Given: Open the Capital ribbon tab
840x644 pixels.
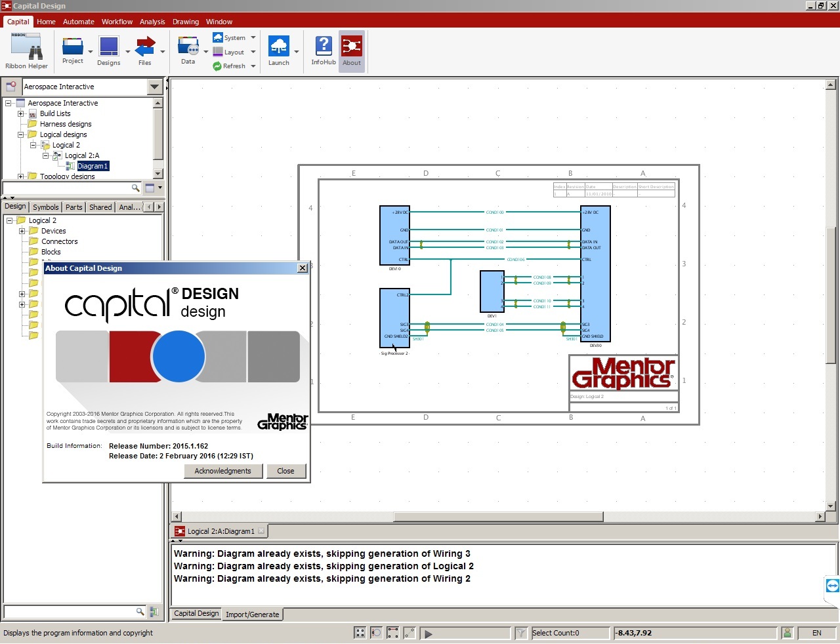Looking at the screenshot, I should (x=18, y=22).
